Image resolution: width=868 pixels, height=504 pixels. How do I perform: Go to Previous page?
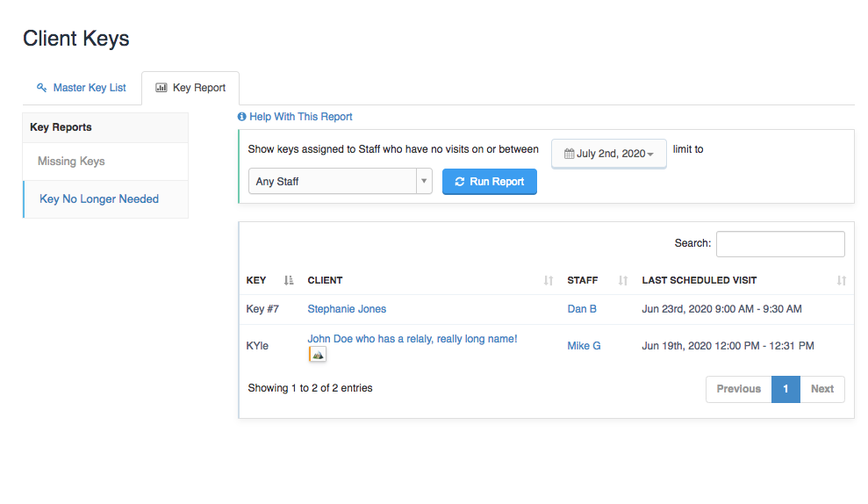[x=738, y=389]
